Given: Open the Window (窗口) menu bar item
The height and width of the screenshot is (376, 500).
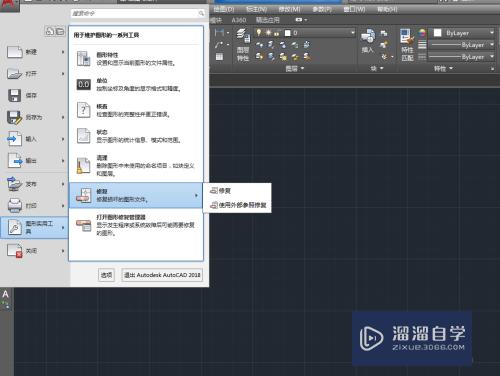Looking at the screenshot, I should 354,9.
